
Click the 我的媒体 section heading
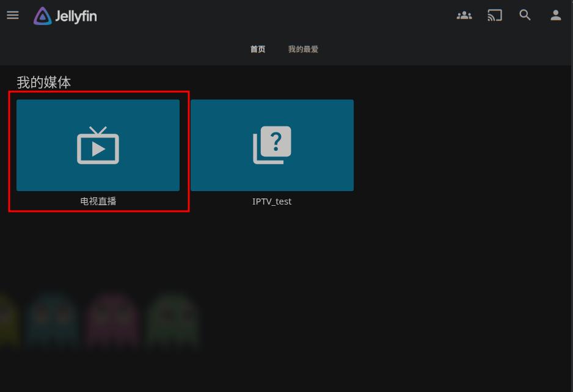pos(43,82)
